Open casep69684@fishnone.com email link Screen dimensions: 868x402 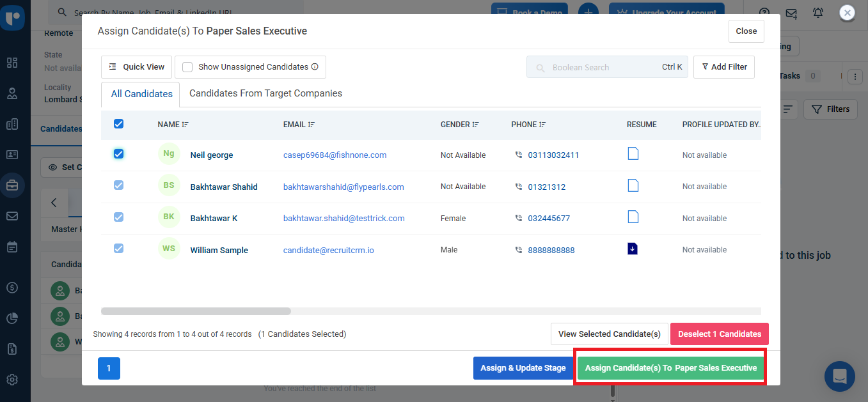[x=335, y=155]
